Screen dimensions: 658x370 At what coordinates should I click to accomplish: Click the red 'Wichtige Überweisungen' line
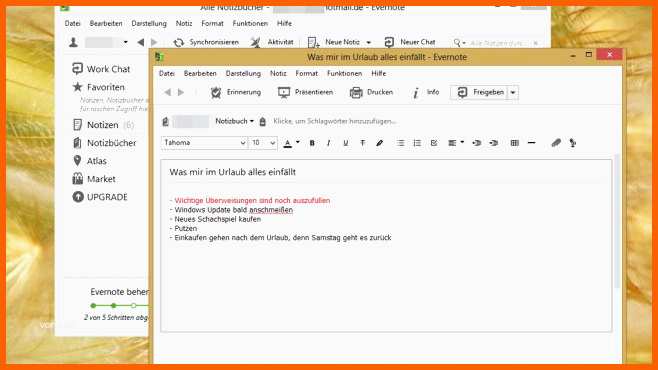[250, 201]
